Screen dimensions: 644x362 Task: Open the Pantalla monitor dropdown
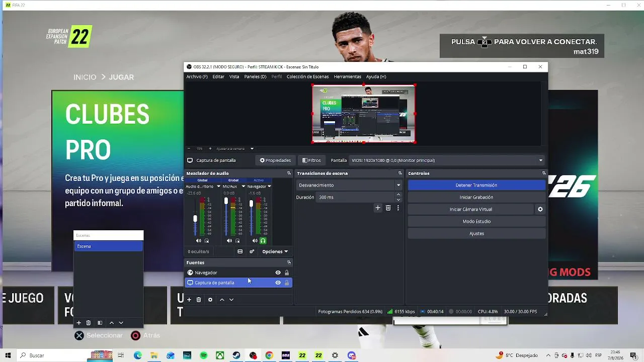click(x=447, y=160)
